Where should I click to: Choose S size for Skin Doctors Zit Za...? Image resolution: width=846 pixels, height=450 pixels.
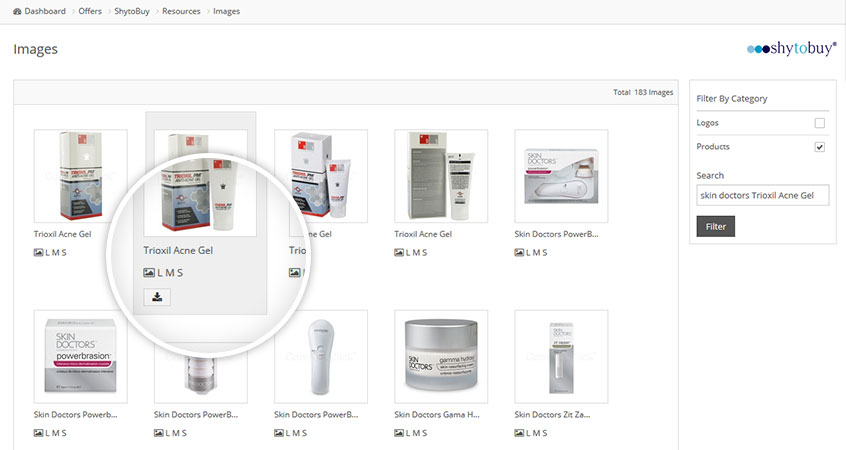coord(544,433)
